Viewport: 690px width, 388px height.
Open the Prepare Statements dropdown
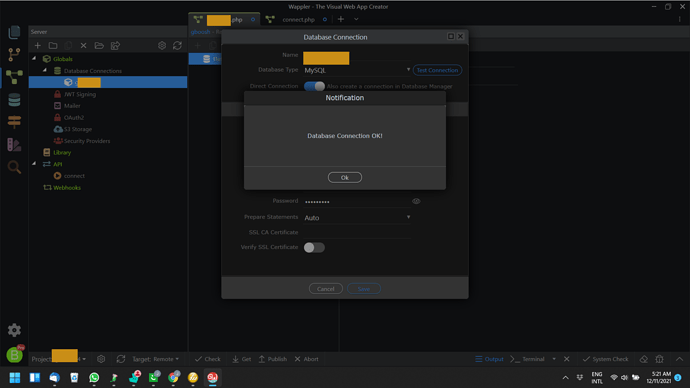(x=357, y=217)
